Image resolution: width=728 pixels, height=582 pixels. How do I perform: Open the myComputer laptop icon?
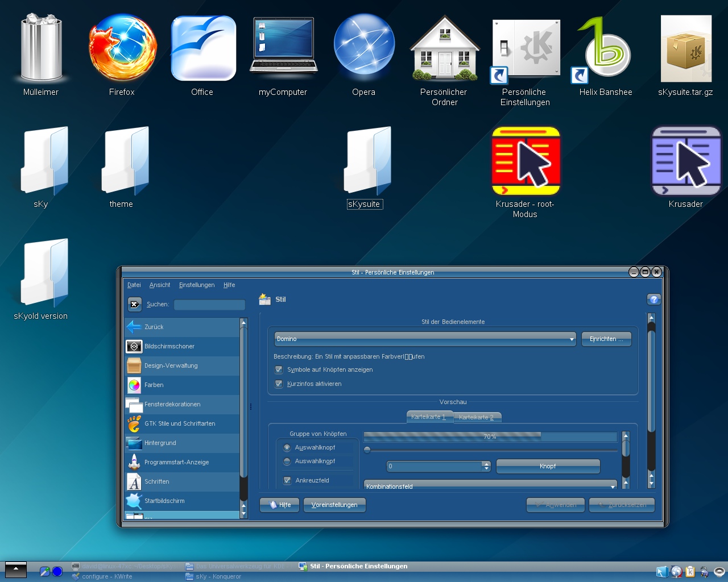[283, 45]
